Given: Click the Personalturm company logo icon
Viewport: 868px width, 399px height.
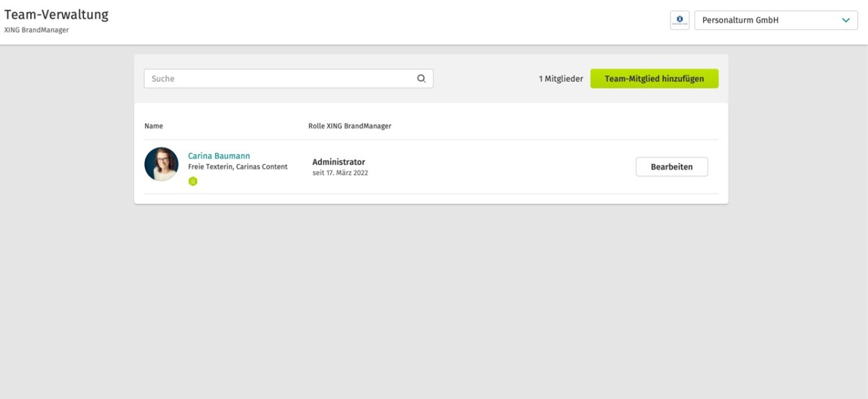Looking at the screenshot, I should coord(680,20).
